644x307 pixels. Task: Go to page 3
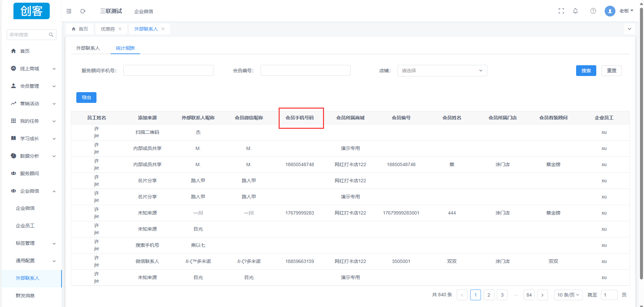[502, 295]
